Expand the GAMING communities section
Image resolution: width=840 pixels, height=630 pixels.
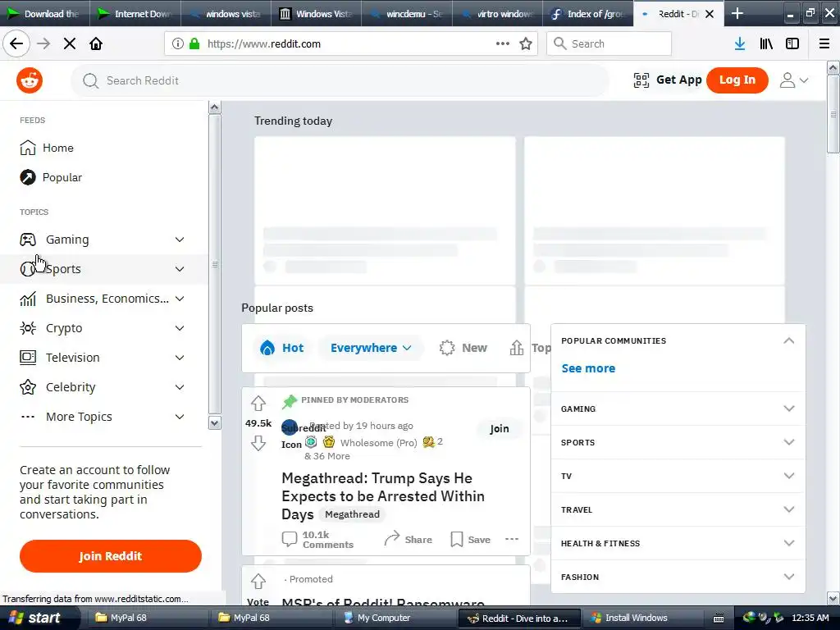[x=678, y=409]
